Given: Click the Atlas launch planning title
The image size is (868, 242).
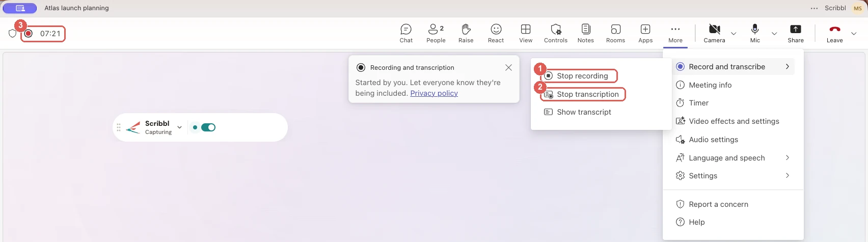Looking at the screenshot, I should click(76, 8).
